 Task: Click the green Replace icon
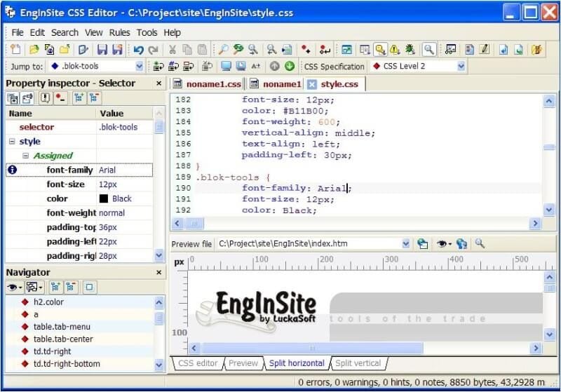238,49
